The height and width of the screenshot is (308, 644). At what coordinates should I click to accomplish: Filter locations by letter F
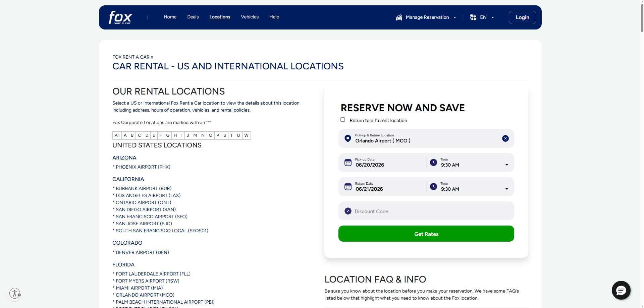pyautogui.click(x=161, y=135)
